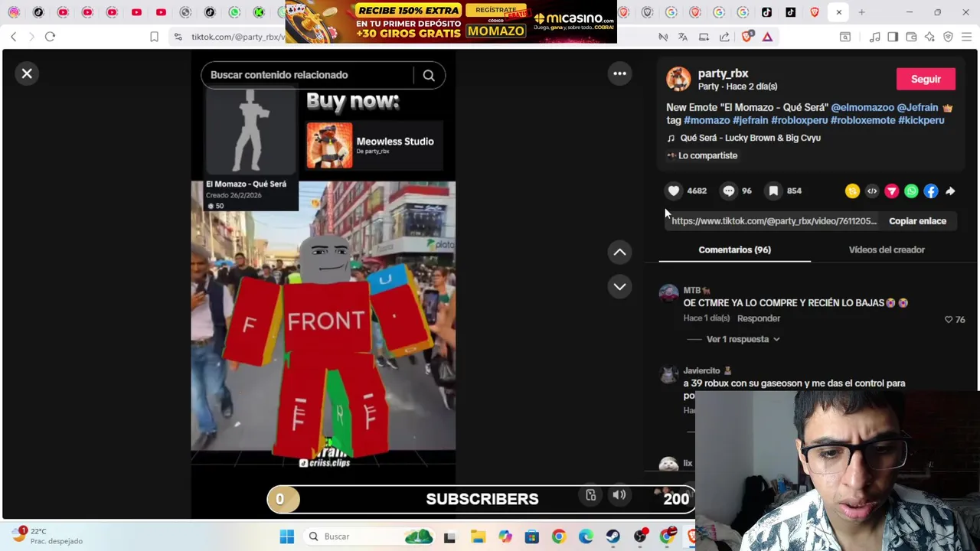Open the three-dots more options menu
This screenshot has height=551, width=980.
(619, 73)
